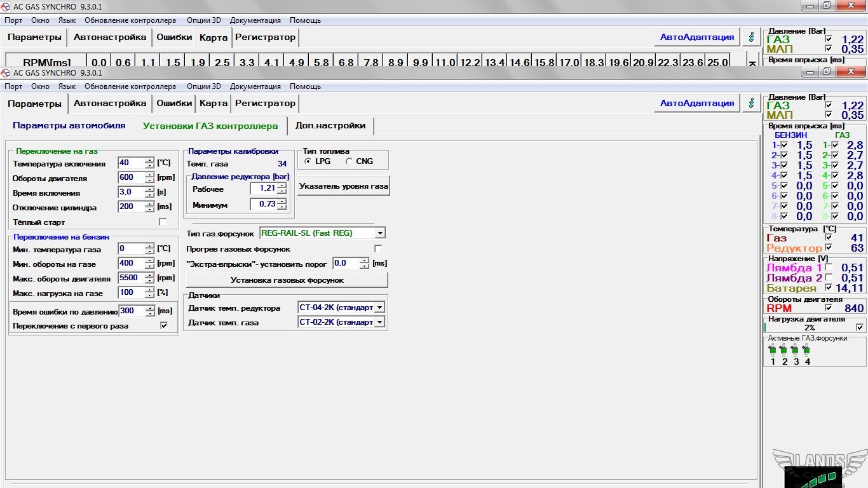Viewport: 868px width, 488px height.
Task: Click the small icon button beside АвтоАдаптация in front window
Action: (x=751, y=104)
